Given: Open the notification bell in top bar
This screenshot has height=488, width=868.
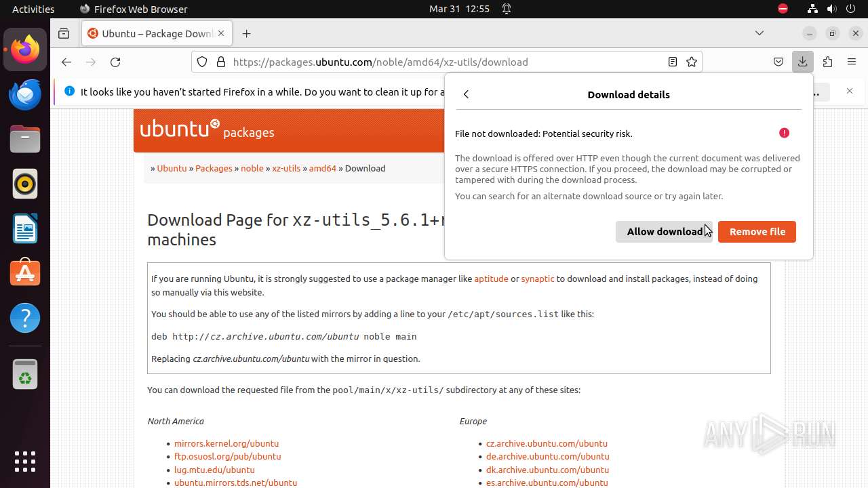Looking at the screenshot, I should click(x=507, y=9).
